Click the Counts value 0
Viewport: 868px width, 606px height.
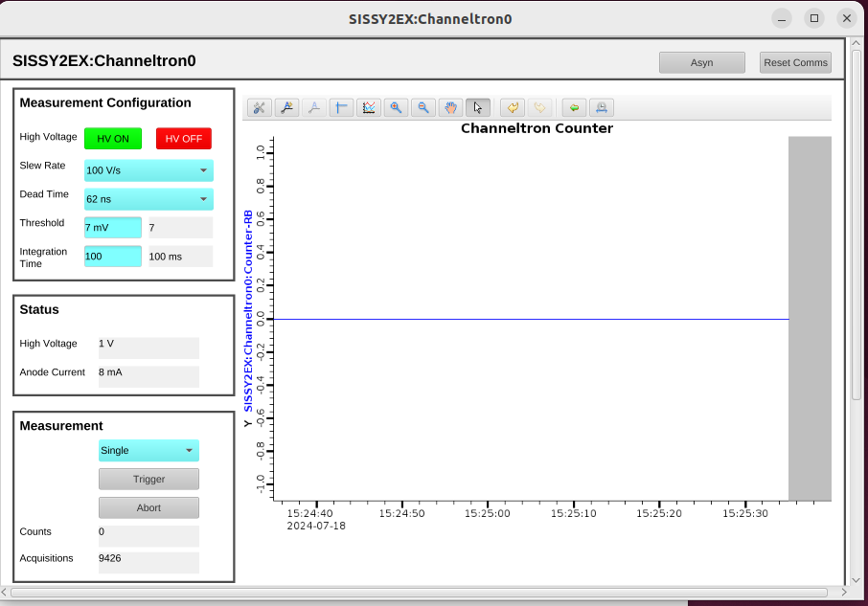[148, 536]
